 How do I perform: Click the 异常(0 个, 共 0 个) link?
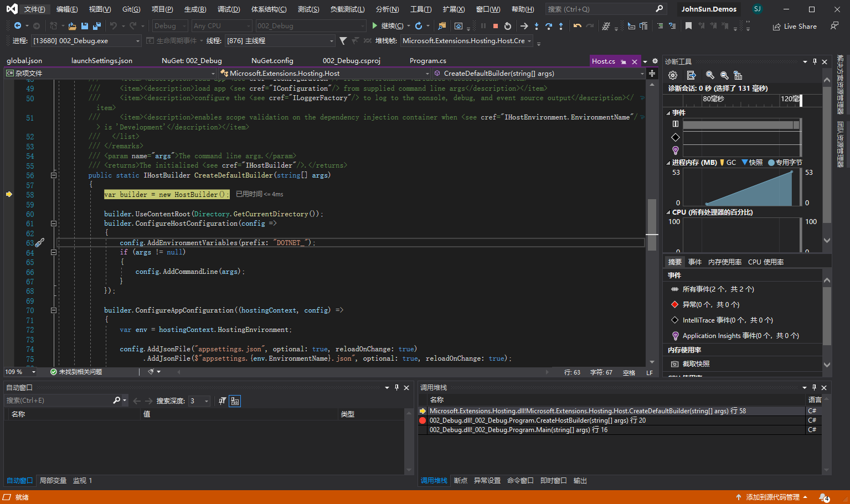[711, 305]
